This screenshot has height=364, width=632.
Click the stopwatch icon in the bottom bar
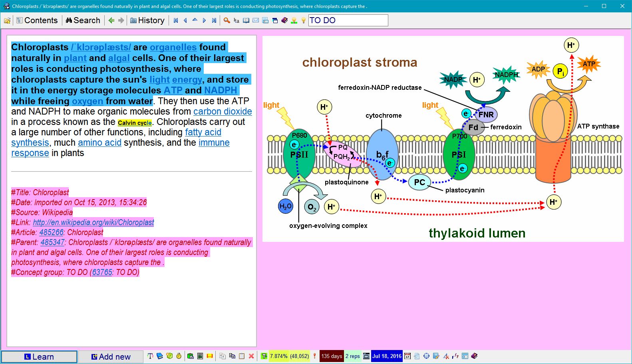pyautogui.click(x=179, y=356)
